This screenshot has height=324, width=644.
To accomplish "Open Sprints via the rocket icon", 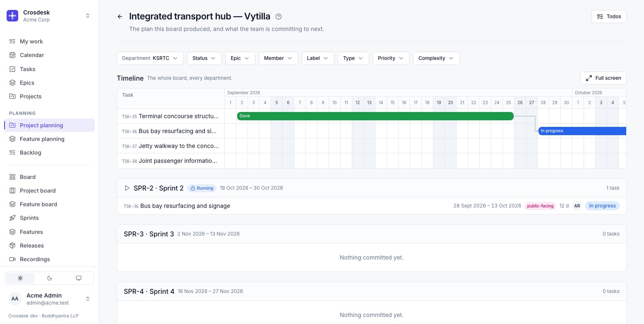I will click(x=12, y=218).
